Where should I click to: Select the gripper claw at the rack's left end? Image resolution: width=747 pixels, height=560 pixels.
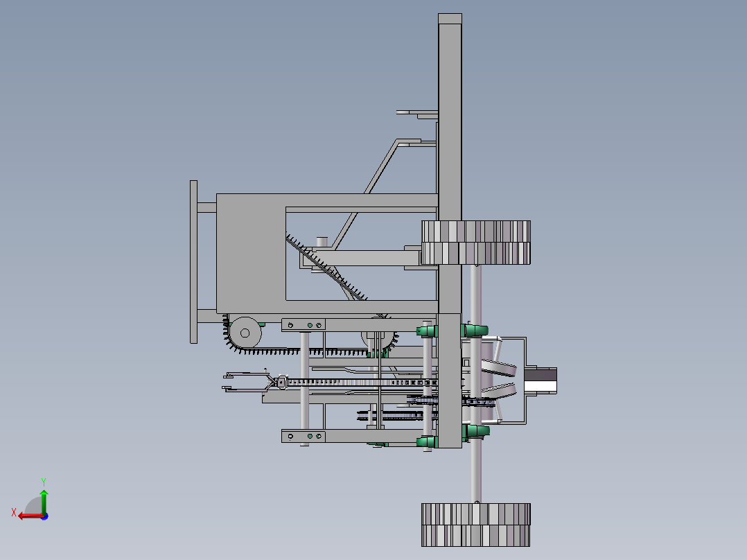(249, 383)
